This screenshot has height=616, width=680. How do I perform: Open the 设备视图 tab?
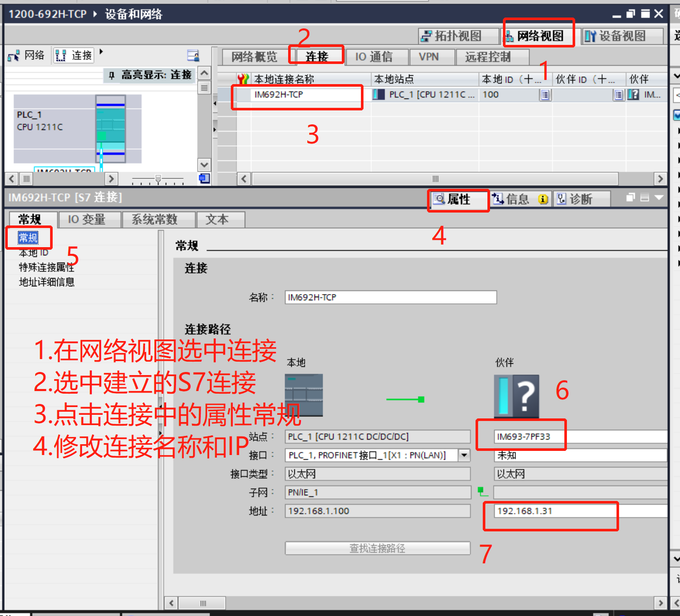click(x=622, y=36)
